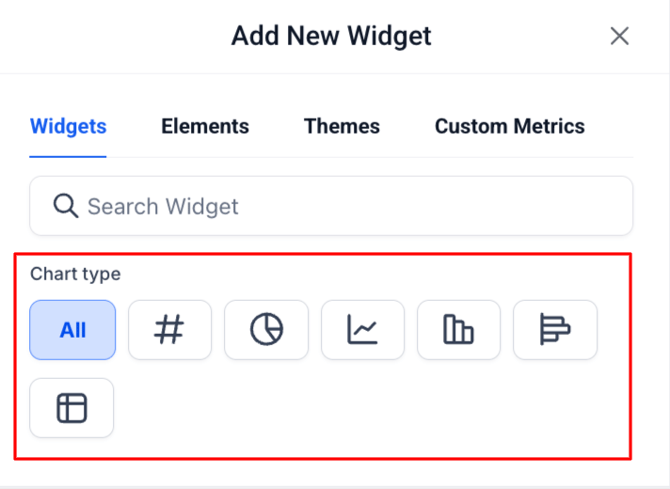Show All chart types
670x489 pixels.
click(73, 329)
